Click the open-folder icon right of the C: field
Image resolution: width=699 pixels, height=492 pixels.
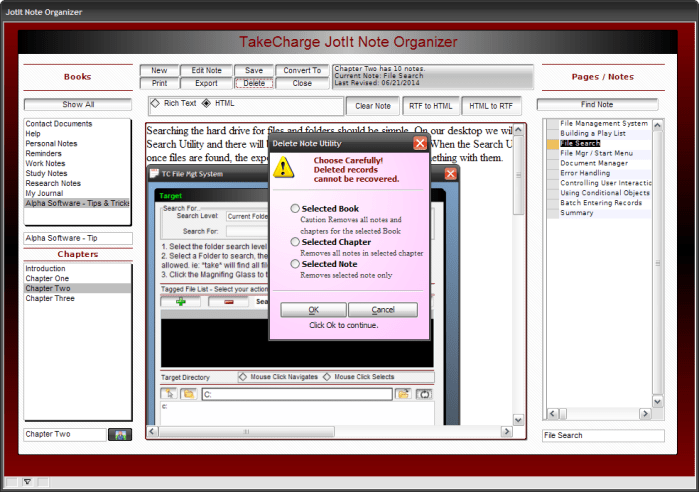pos(403,394)
